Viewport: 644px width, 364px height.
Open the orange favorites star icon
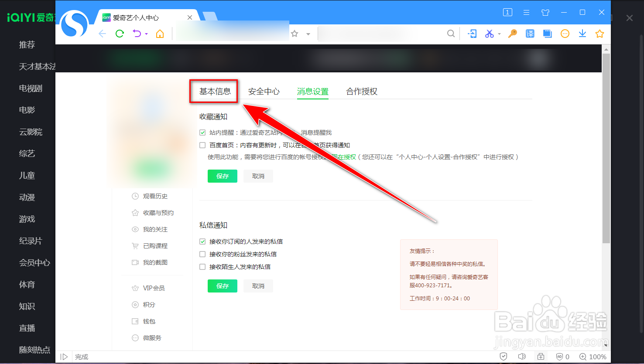point(600,34)
